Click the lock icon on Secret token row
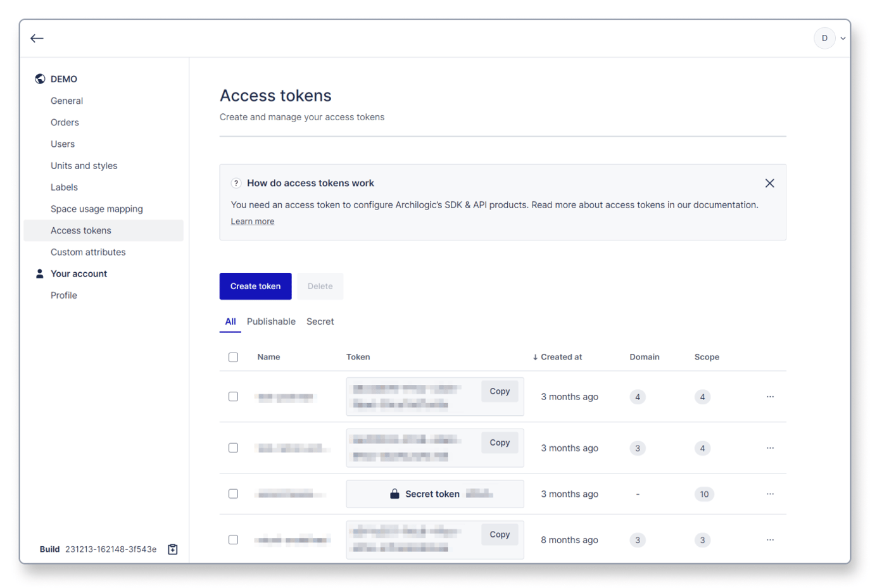This screenshot has height=588, width=870. [394, 494]
